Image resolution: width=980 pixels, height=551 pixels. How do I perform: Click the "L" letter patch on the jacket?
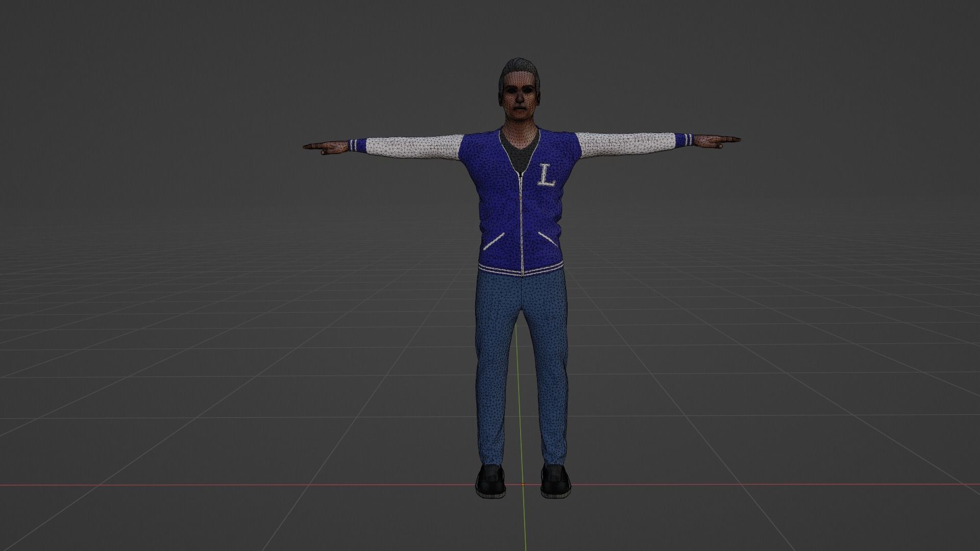546,175
